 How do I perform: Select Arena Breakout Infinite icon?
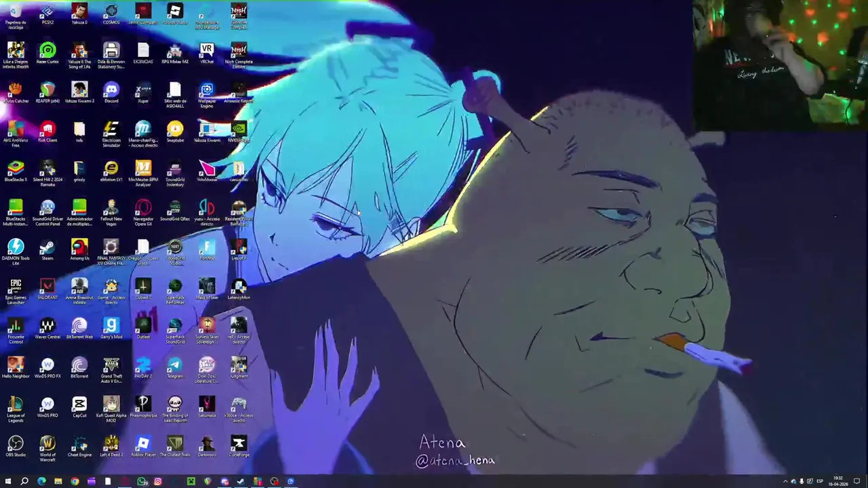[79, 292]
